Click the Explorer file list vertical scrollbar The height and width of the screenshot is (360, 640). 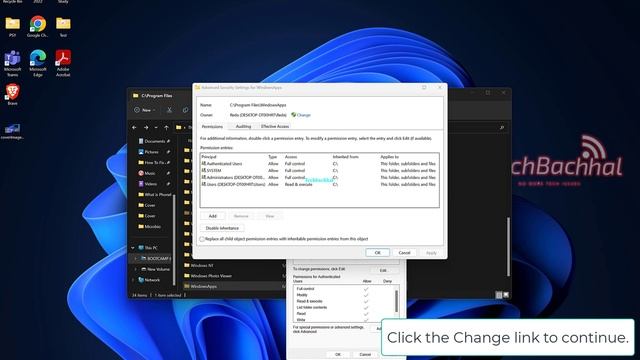click(x=508, y=247)
